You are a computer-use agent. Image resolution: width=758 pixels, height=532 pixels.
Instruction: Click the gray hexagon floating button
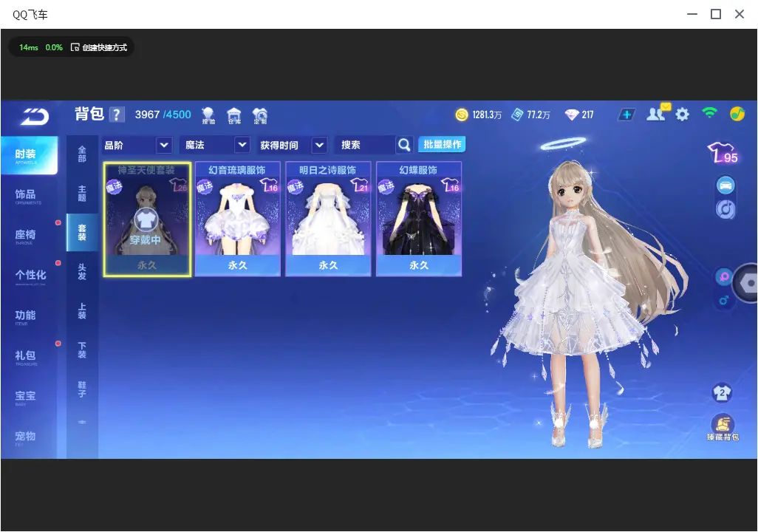point(747,284)
